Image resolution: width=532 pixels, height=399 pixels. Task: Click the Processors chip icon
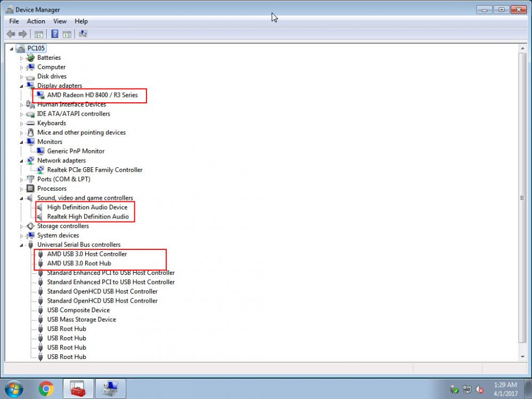tap(30, 188)
